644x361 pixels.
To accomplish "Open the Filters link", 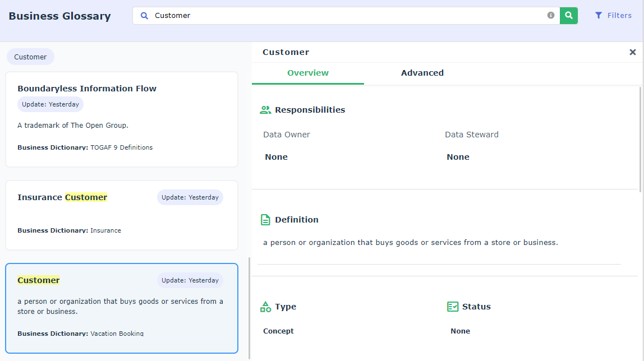I will coord(619,16).
